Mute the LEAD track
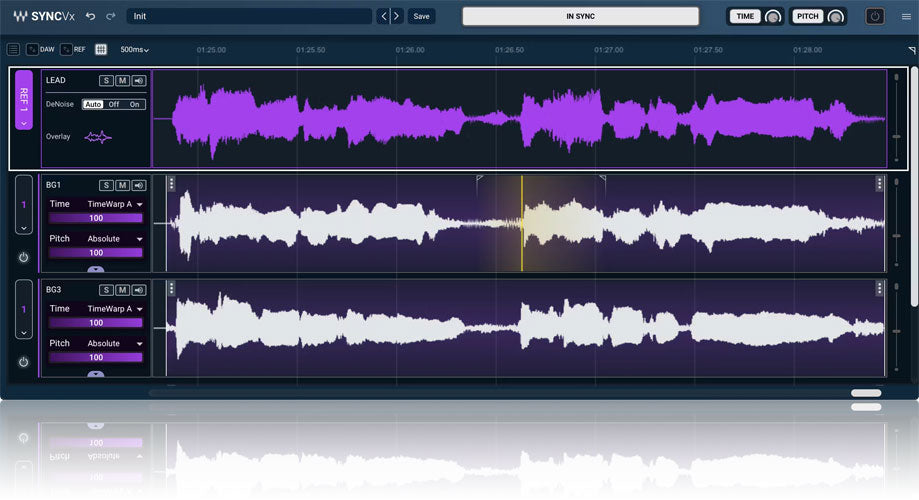Viewport: 919px width, 500px height. coord(122,81)
